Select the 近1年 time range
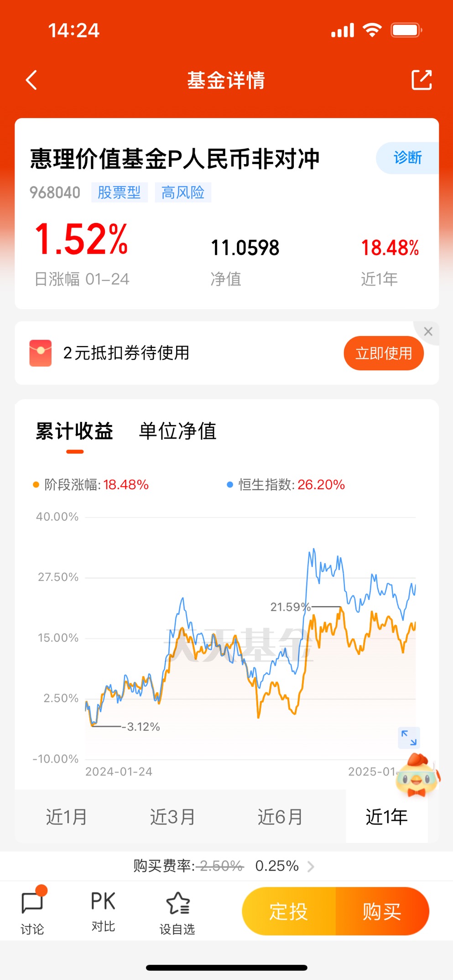 pyautogui.click(x=386, y=817)
